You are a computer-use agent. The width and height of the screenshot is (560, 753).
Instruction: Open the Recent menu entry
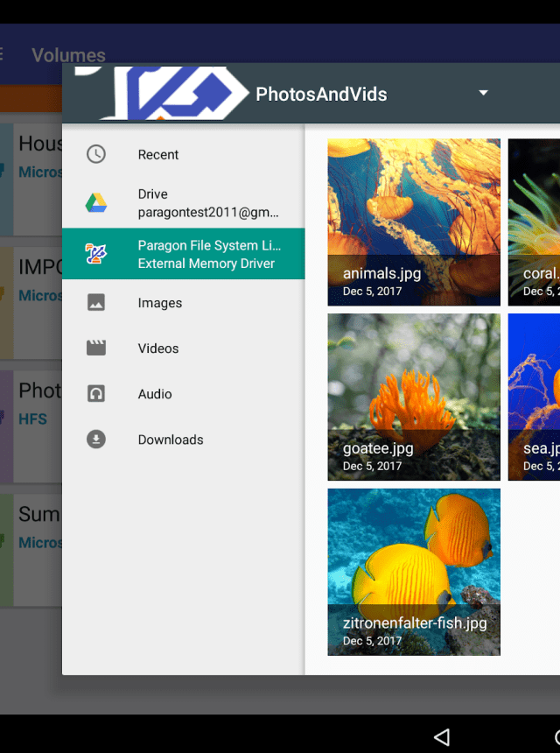(x=158, y=155)
